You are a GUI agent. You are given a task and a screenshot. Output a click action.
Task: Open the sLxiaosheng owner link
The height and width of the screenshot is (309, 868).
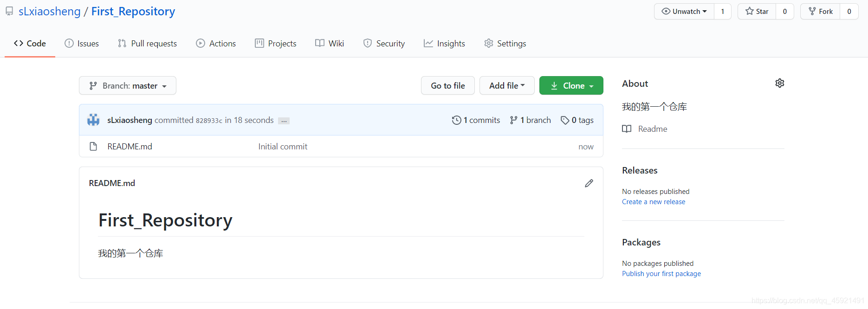pos(50,11)
